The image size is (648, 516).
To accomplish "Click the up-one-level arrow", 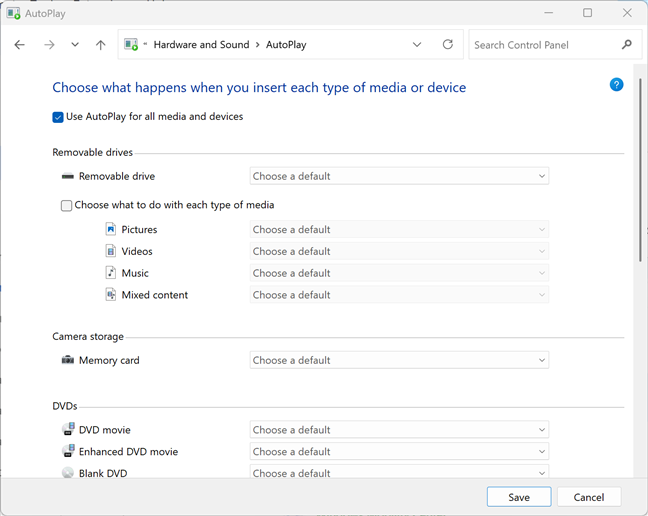I will (100, 45).
